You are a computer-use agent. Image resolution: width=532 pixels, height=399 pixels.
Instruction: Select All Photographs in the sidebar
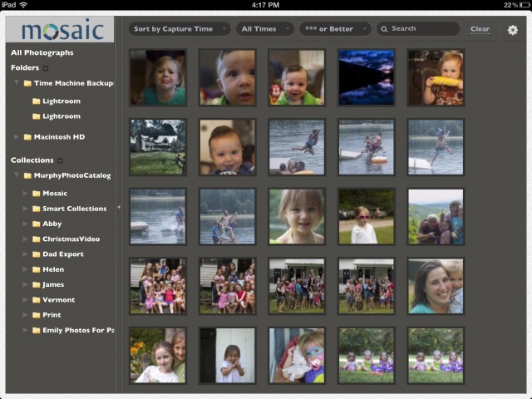pos(42,53)
